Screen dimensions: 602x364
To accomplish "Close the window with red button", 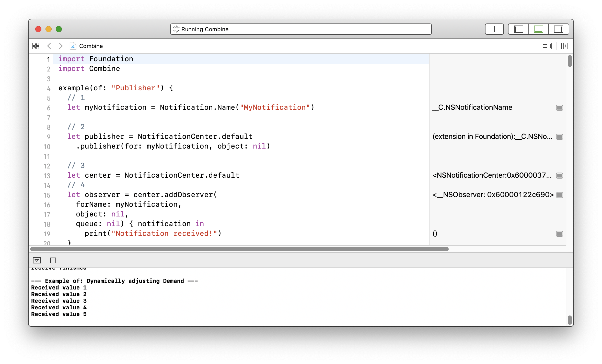I will (x=38, y=29).
